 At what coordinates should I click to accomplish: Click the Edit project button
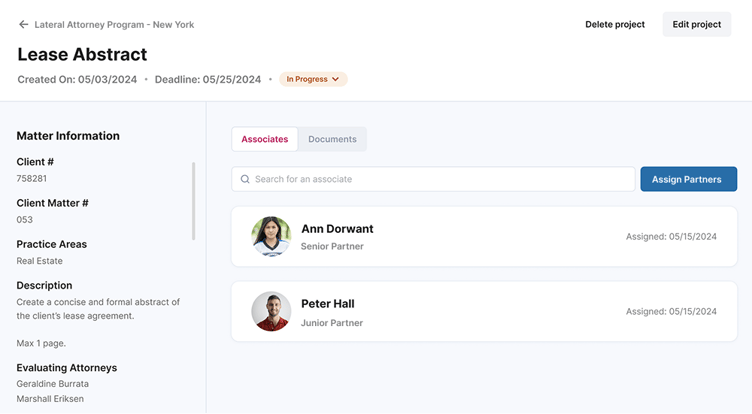pos(696,24)
